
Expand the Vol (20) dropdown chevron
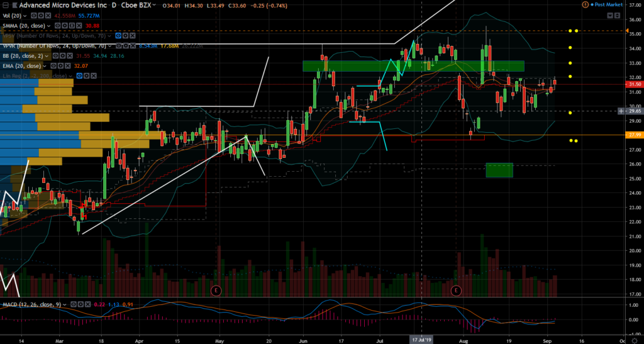(25, 16)
